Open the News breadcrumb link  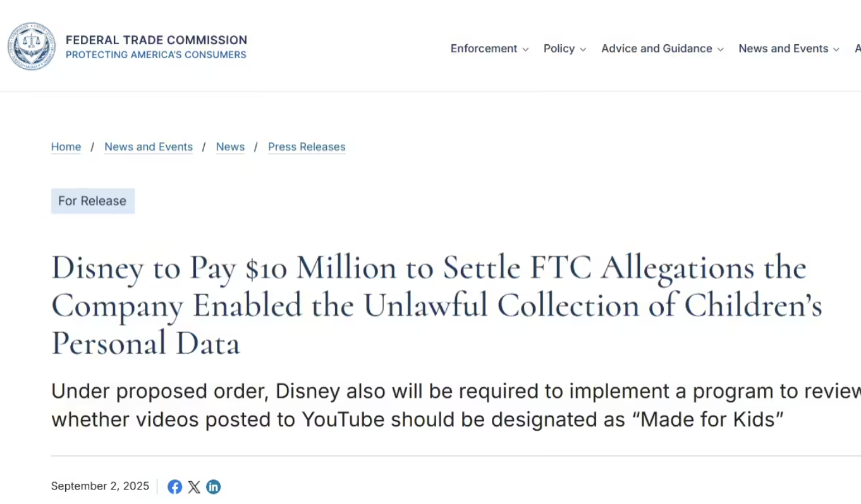(230, 147)
